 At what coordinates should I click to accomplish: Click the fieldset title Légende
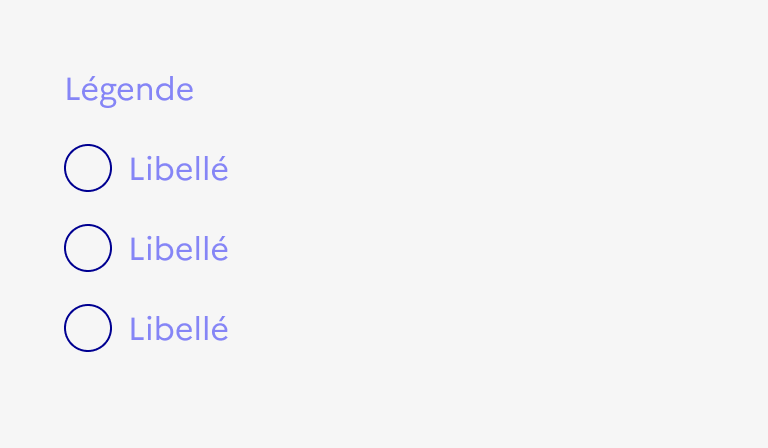(x=129, y=90)
